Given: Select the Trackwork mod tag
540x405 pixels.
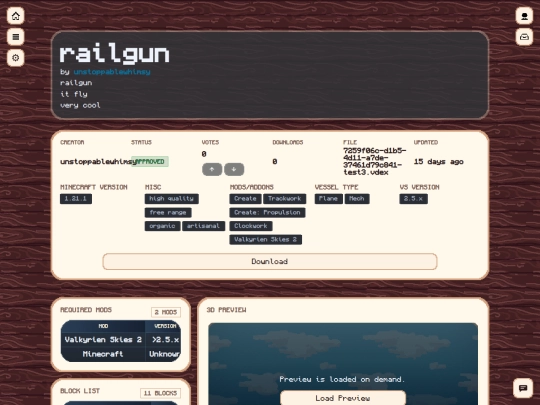Looking at the screenshot, I should (284, 199).
